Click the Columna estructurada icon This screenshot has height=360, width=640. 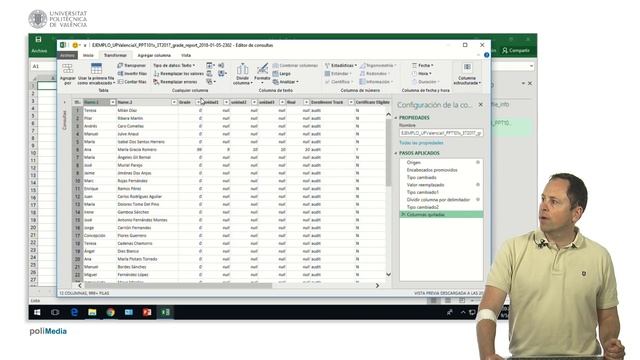[x=467, y=73]
